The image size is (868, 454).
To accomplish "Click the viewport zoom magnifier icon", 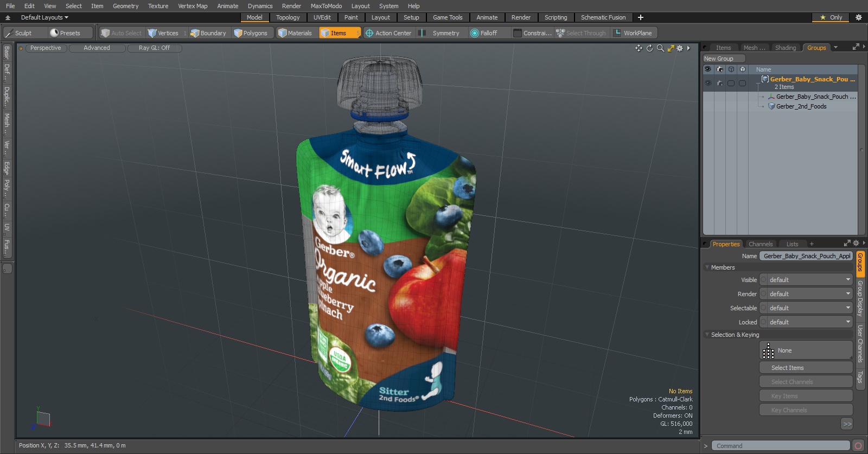I will tap(660, 48).
